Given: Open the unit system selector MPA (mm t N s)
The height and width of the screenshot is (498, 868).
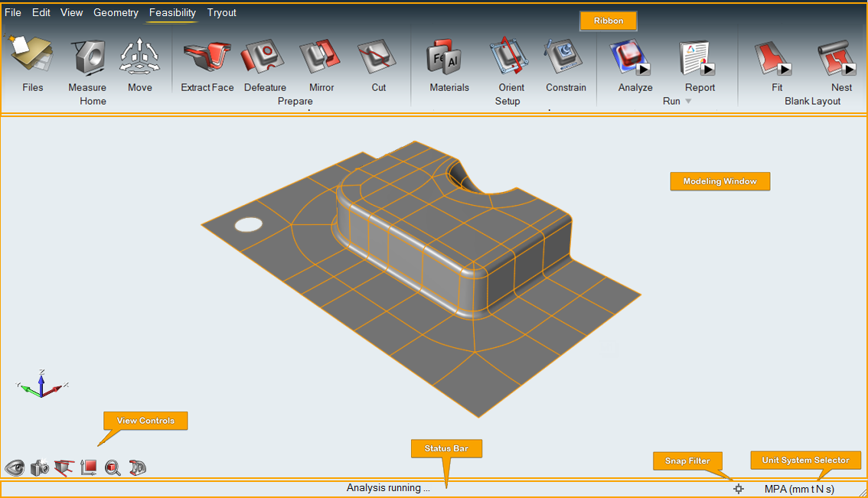Looking at the screenshot, I should coord(799,489).
